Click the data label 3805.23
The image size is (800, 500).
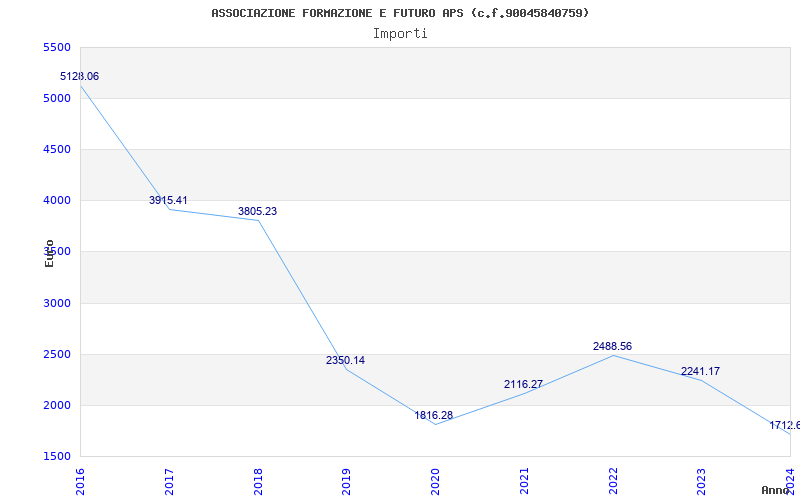tap(258, 211)
